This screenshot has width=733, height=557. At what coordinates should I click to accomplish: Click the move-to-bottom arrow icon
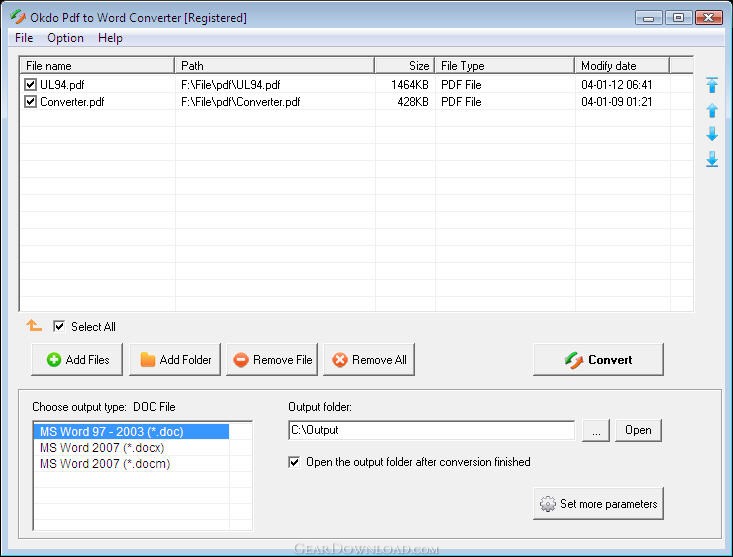[x=712, y=159]
